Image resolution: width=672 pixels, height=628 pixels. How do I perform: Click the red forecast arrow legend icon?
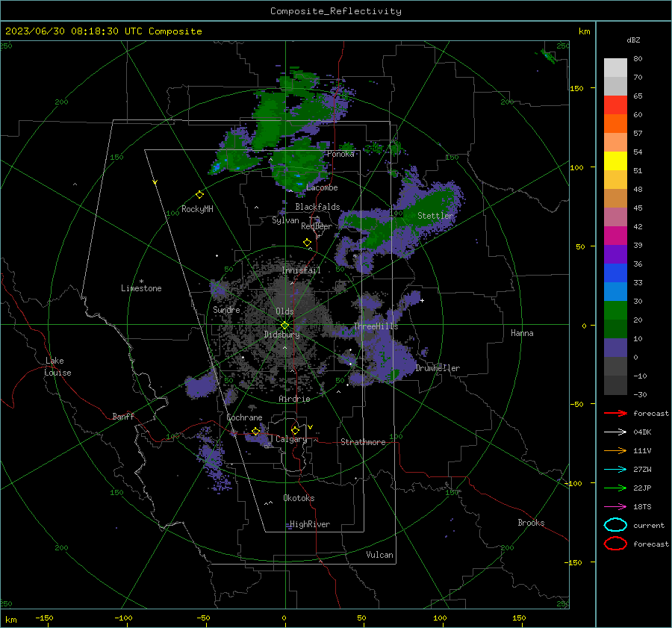[615, 413]
